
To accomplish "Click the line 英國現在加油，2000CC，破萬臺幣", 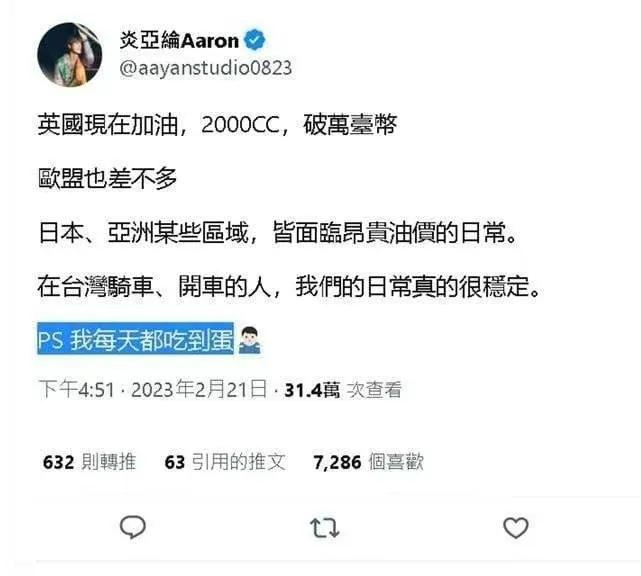I will tap(217, 124).
